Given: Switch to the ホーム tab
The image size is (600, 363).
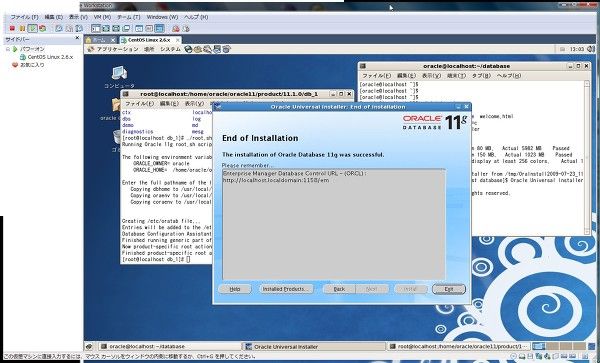Looking at the screenshot, I should (x=100, y=40).
